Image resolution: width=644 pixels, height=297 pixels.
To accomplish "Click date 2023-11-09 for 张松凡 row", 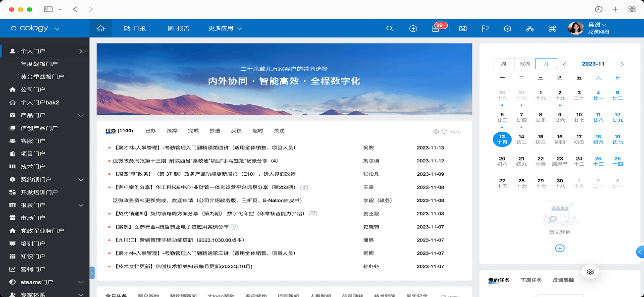I will (x=430, y=174).
